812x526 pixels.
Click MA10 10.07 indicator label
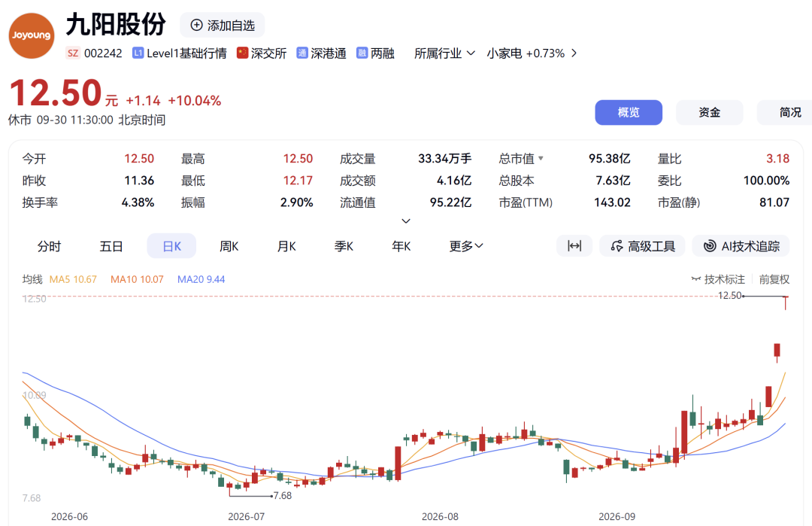pyautogui.click(x=137, y=279)
